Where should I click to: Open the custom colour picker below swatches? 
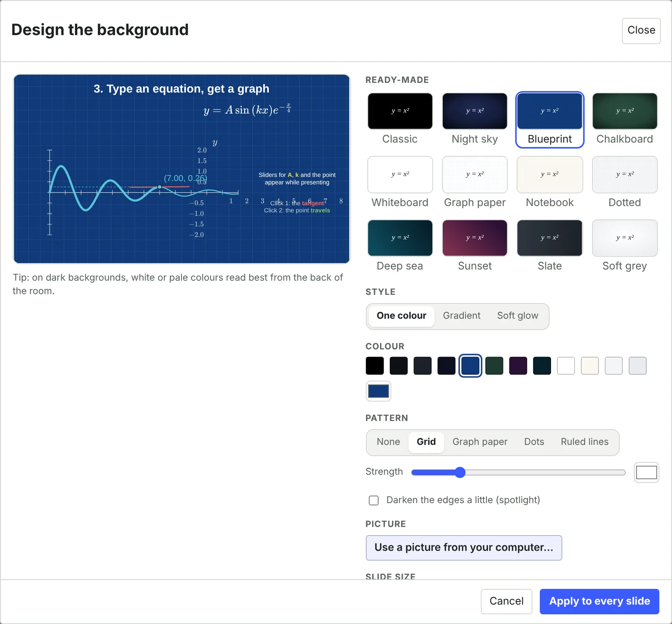(378, 391)
